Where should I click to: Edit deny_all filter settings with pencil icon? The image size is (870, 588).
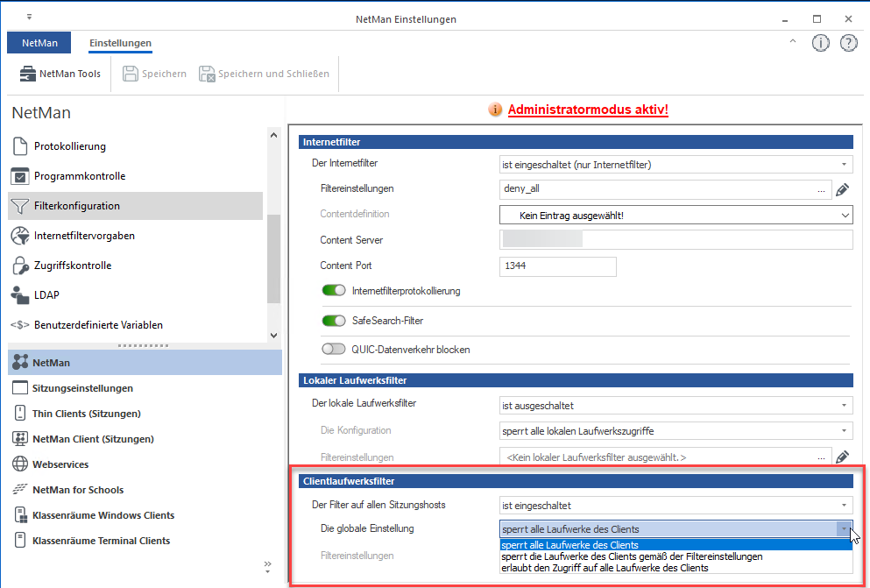pos(842,189)
